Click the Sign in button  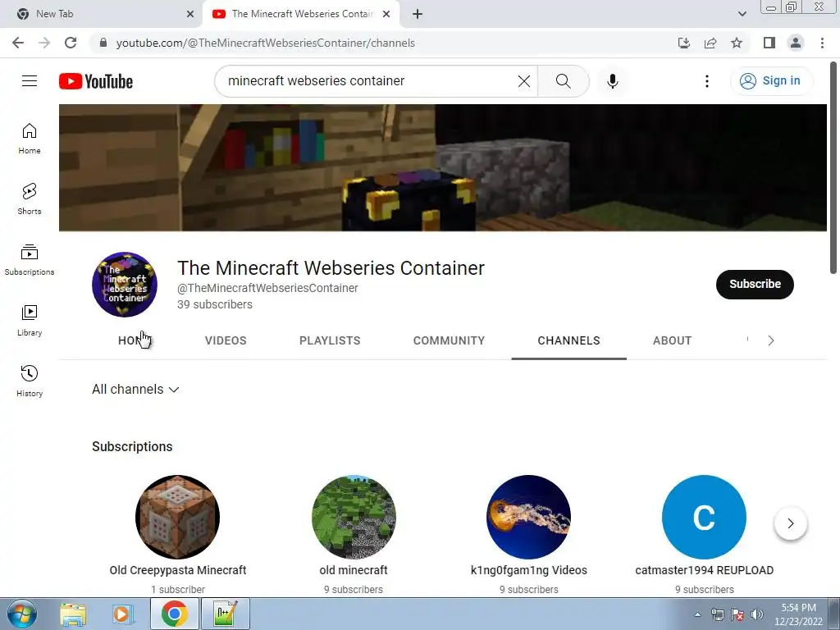pyautogui.click(x=771, y=81)
